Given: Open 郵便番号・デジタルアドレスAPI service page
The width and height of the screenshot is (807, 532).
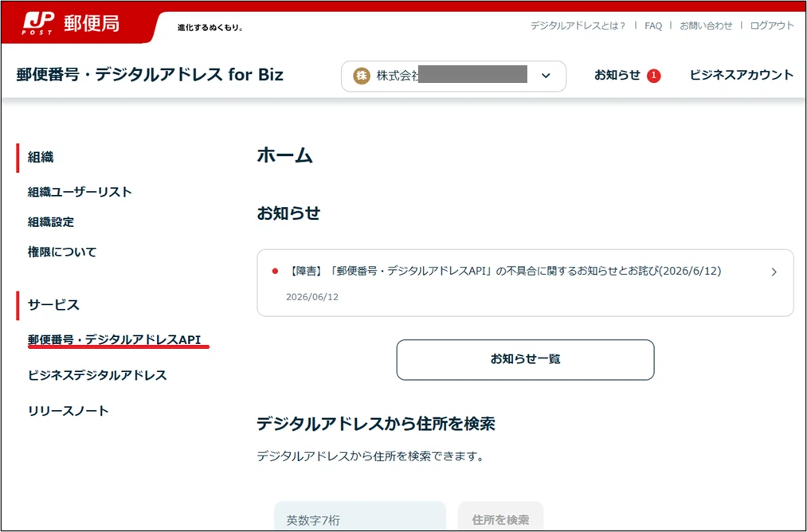Looking at the screenshot, I should click(114, 339).
